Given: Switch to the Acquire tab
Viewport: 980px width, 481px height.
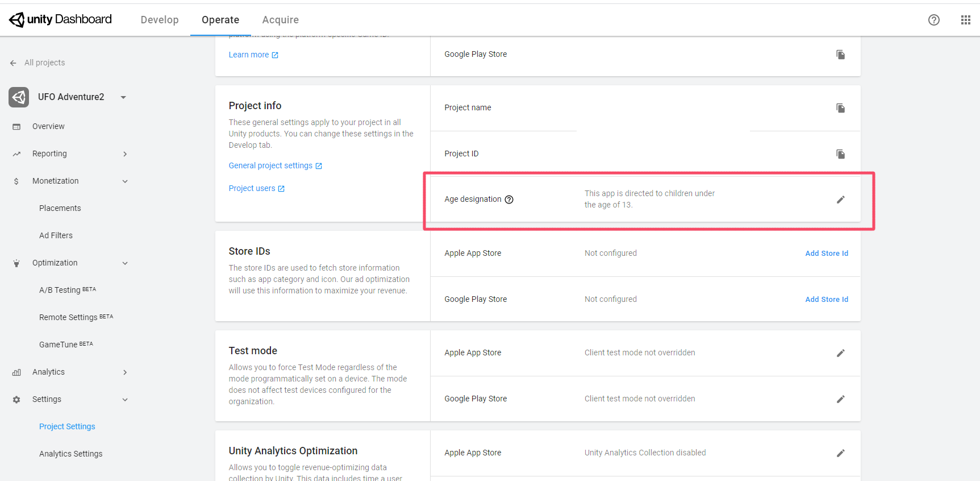Looking at the screenshot, I should (x=281, y=20).
